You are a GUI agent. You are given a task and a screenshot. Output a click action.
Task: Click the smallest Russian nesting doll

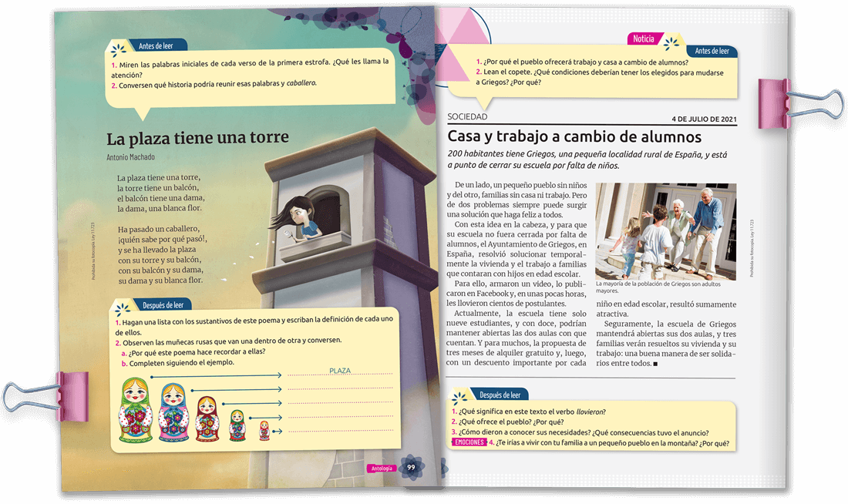click(x=264, y=430)
